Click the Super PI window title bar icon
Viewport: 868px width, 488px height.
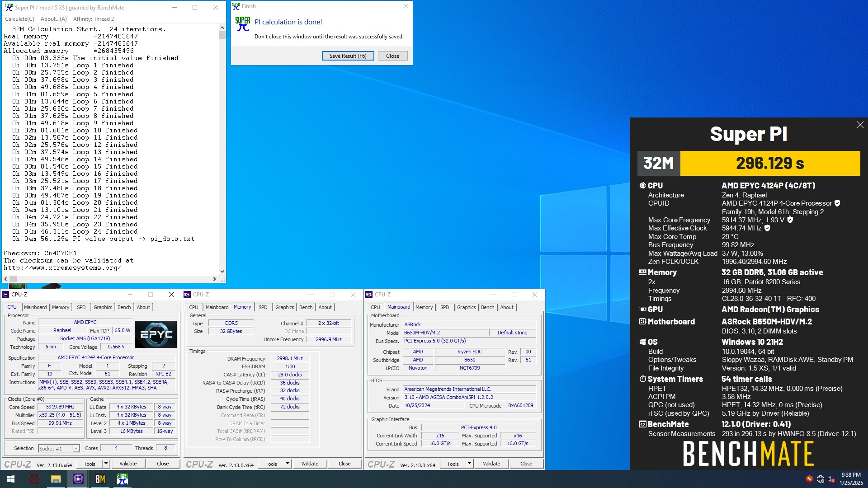click(x=9, y=7)
